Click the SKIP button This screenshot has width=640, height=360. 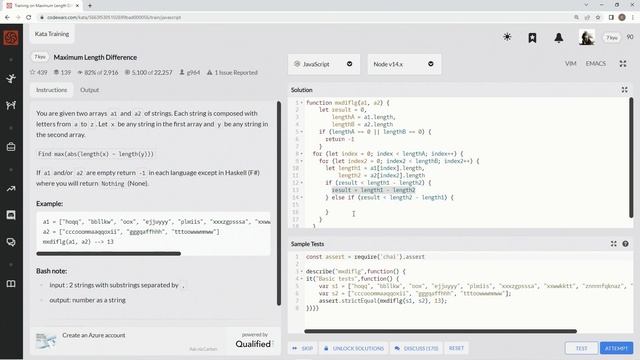pos(303,348)
